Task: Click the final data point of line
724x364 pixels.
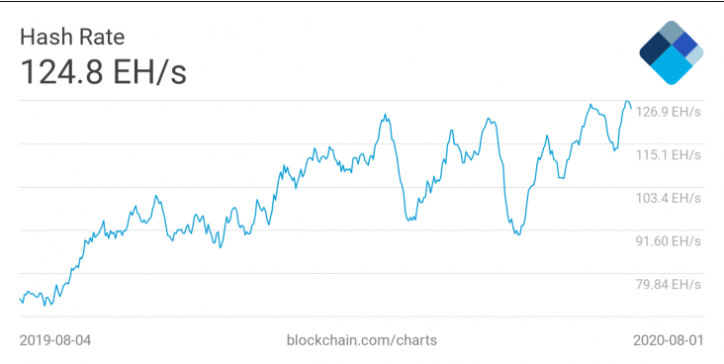Action: click(x=631, y=108)
